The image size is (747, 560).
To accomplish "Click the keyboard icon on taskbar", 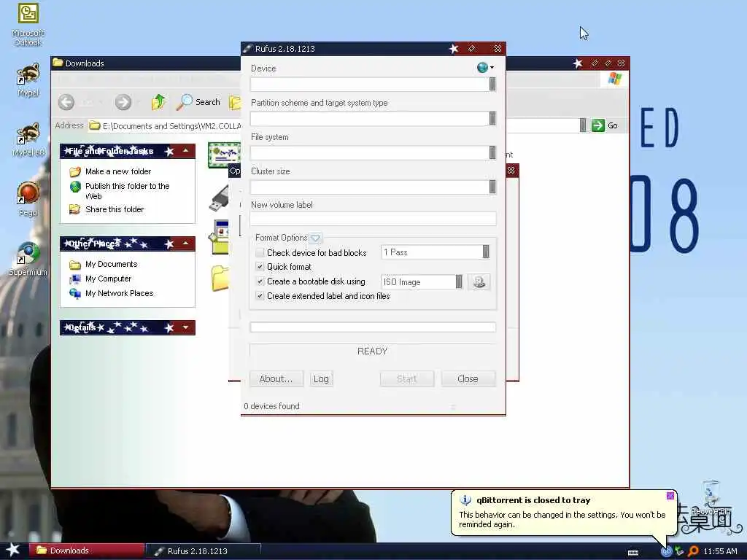I will (633, 553).
